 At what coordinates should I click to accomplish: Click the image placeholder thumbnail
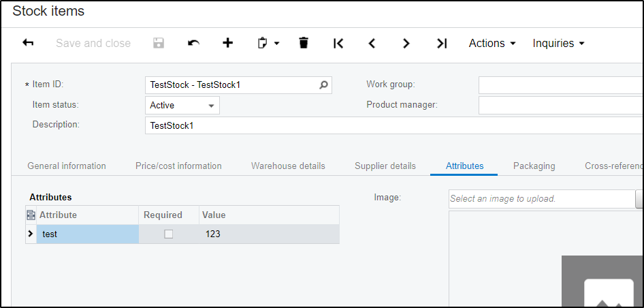[602, 281]
